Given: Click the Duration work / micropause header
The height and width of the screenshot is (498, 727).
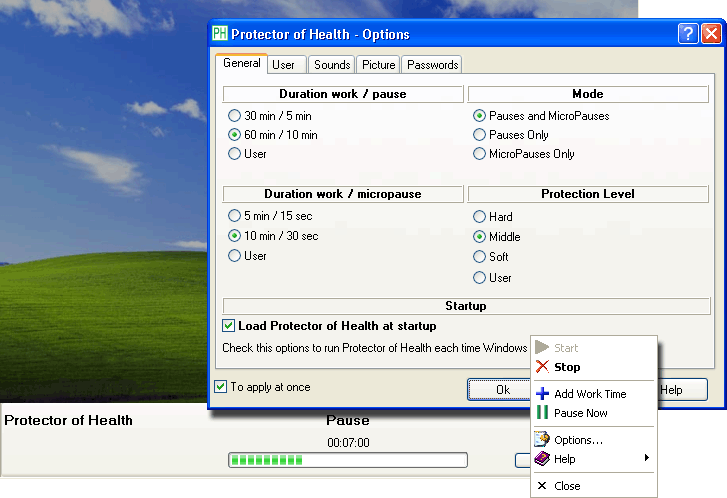Looking at the screenshot, I should pos(343,194).
